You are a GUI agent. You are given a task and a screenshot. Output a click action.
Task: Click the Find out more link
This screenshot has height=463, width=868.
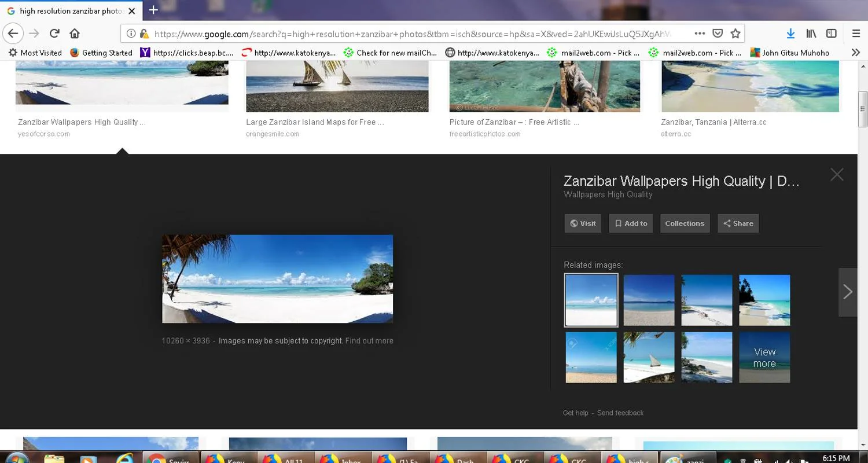[x=369, y=341]
